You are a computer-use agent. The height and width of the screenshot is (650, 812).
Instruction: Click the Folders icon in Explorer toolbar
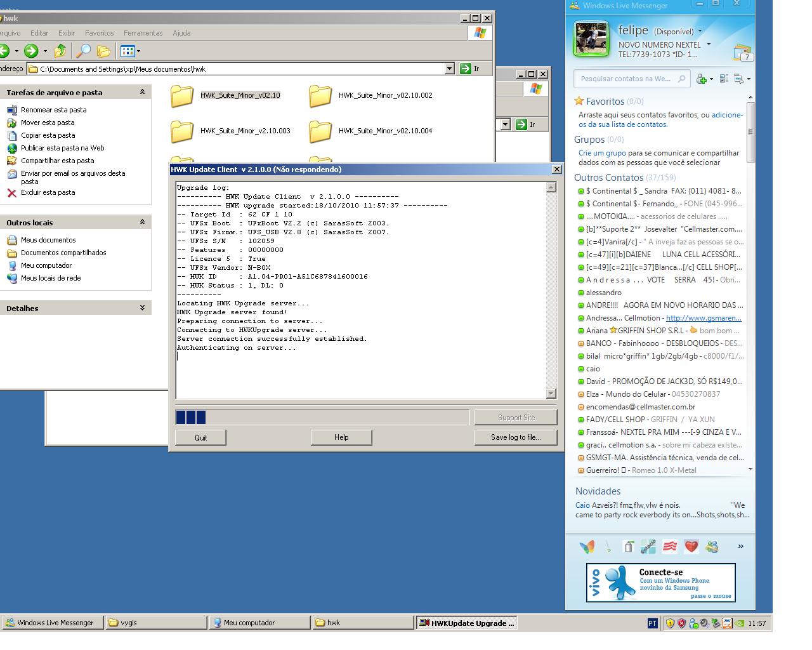tap(103, 51)
